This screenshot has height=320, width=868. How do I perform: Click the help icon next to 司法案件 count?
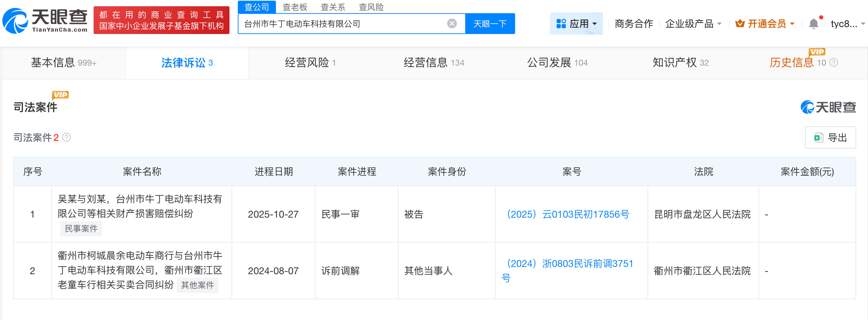(x=66, y=137)
